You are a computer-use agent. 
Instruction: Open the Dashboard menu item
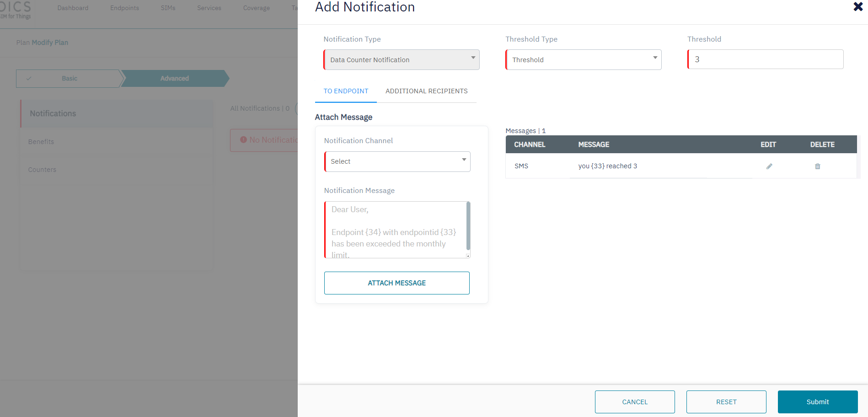coord(73,8)
